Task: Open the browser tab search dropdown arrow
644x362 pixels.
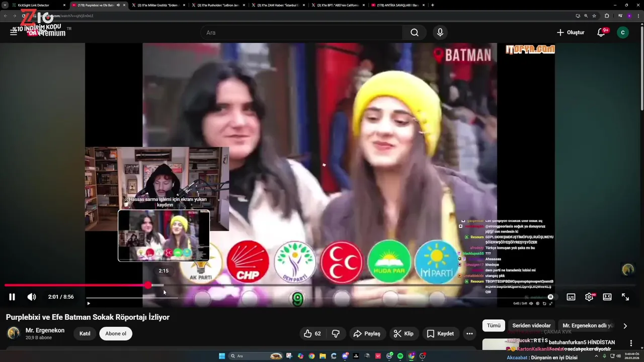Action: [5, 5]
